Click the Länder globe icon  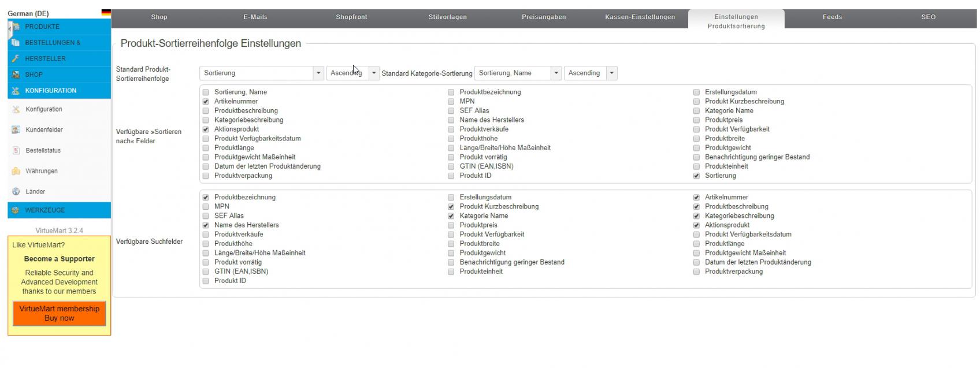click(16, 192)
